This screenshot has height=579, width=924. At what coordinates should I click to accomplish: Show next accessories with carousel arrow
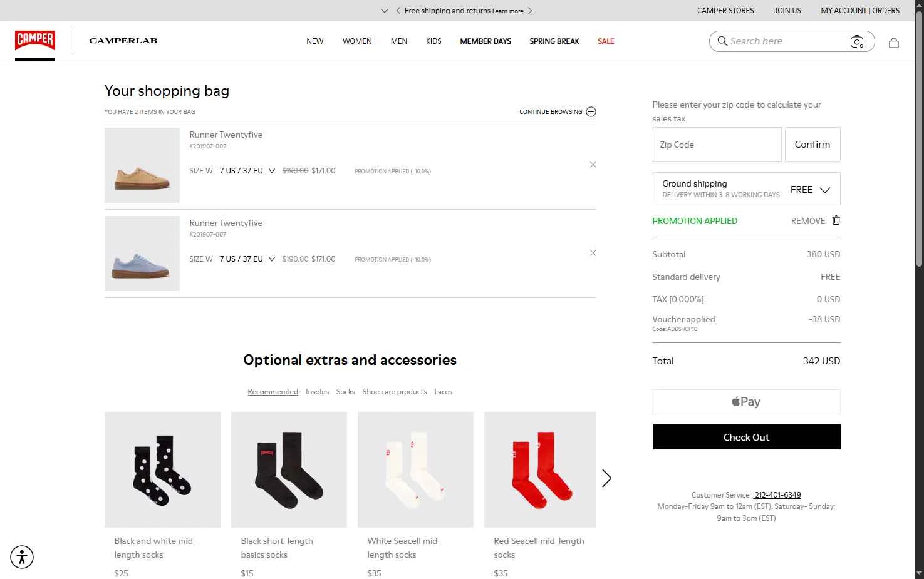[x=606, y=478]
